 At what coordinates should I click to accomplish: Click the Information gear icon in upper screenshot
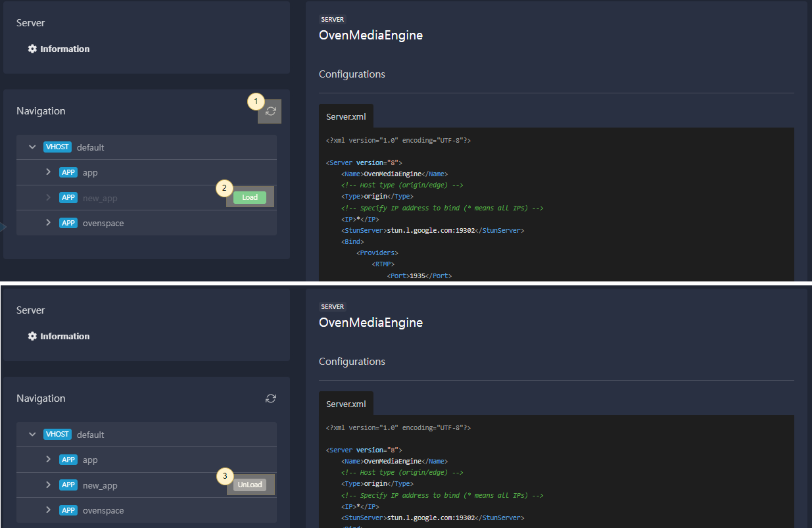coord(32,49)
